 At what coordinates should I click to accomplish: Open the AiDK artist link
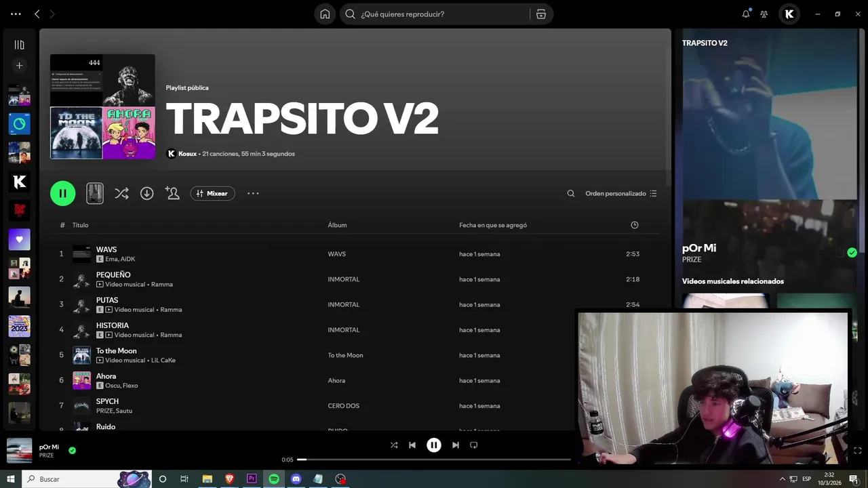click(128, 259)
